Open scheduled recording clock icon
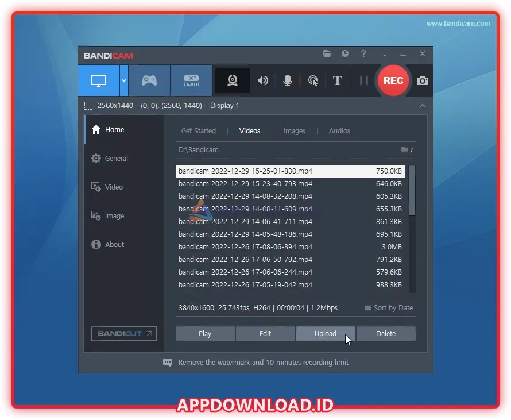 point(345,54)
